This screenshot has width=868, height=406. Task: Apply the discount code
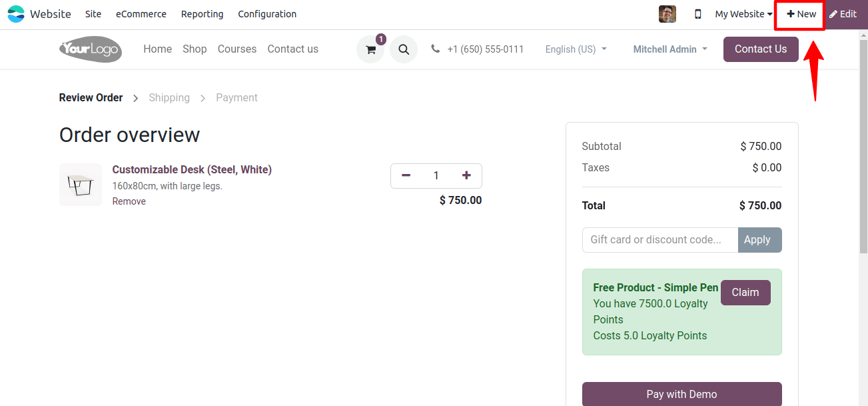(759, 240)
